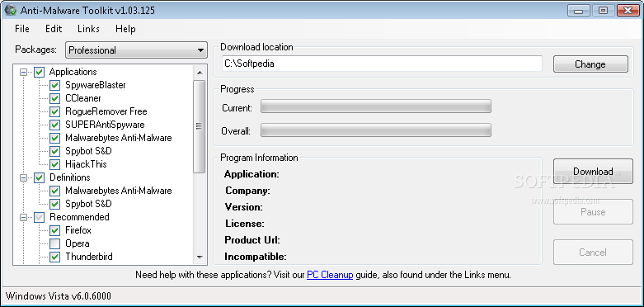Screen dimensions: 644x307
Task: Select the Thunderbird tree label
Action: click(x=89, y=257)
